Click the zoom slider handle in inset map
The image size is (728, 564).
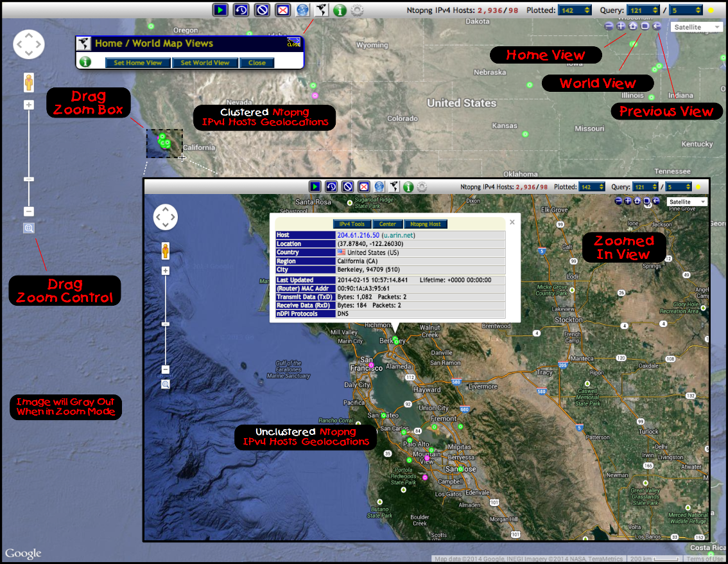click(165, 324)
